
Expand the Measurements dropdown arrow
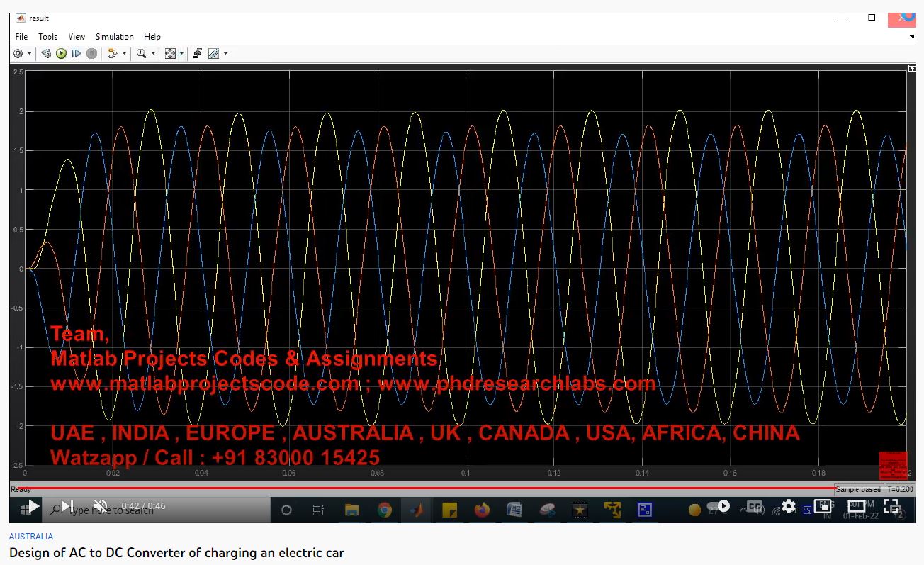pos(225,54)
